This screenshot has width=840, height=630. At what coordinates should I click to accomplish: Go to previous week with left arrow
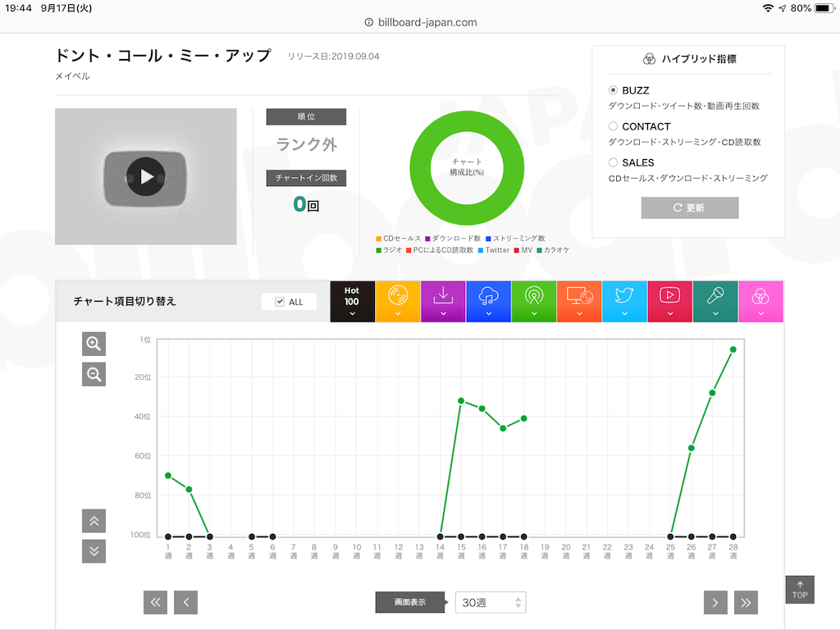186,603
